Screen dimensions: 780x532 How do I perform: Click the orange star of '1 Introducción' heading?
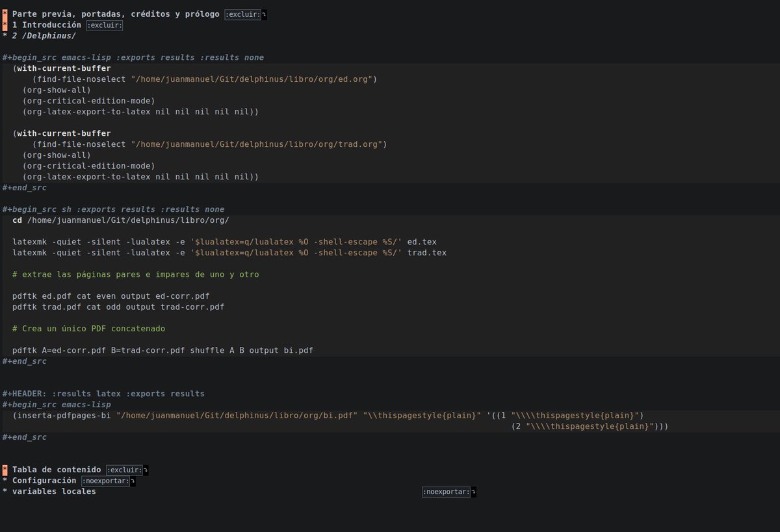click(5, 25)
